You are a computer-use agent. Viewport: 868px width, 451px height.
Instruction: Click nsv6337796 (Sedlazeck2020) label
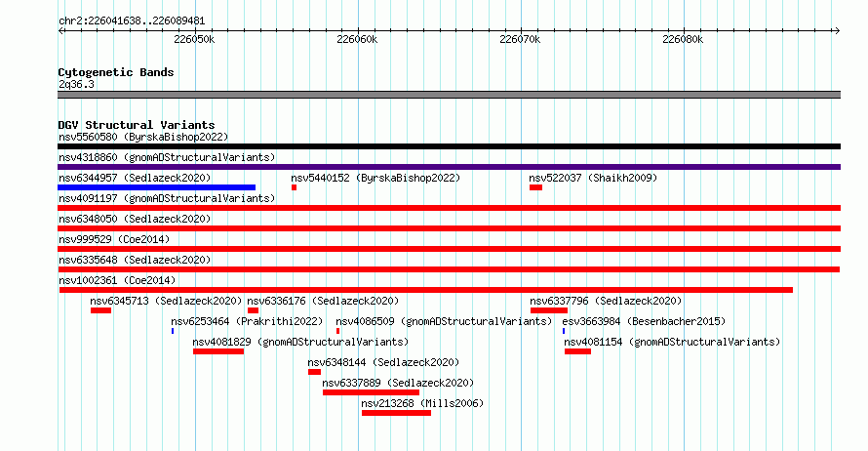coord(606,301)
